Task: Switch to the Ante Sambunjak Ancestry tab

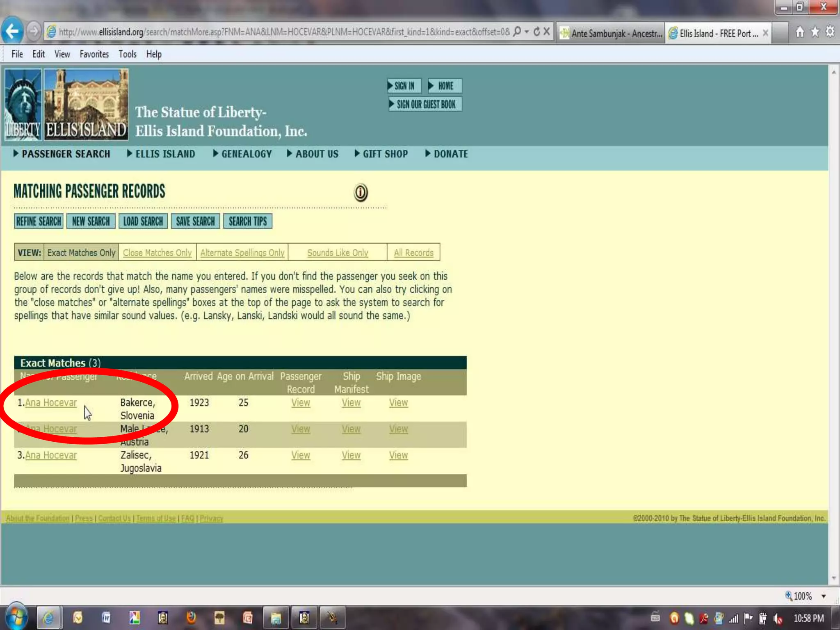Action: pos(611,33)
